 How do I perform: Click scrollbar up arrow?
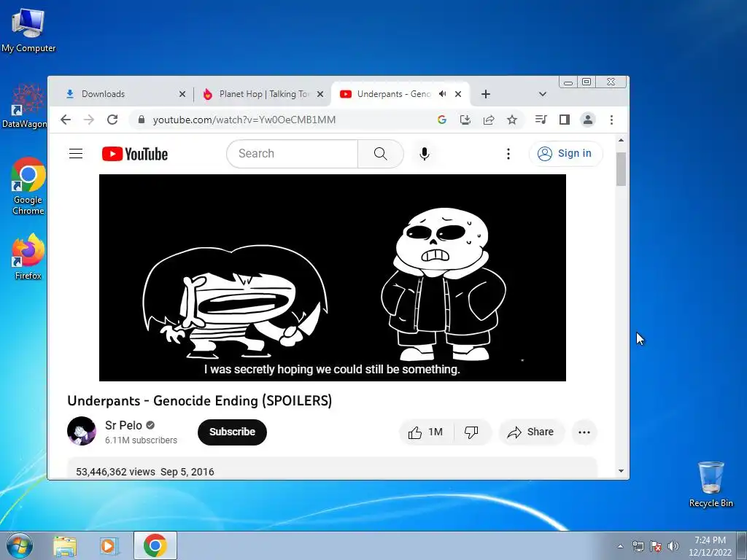point(621,140)
